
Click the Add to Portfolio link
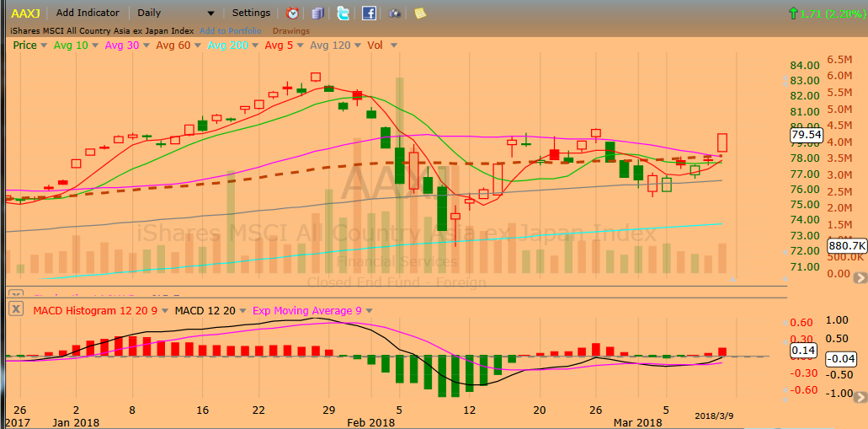pyautogui.click(x=230, y=31)
